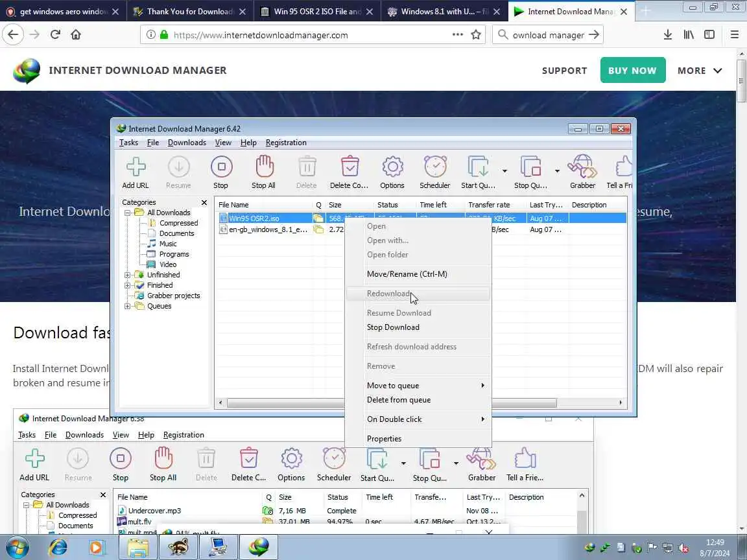Switch to Win 95 OSR 2 ISO File tab

click(x=317, y=12)
